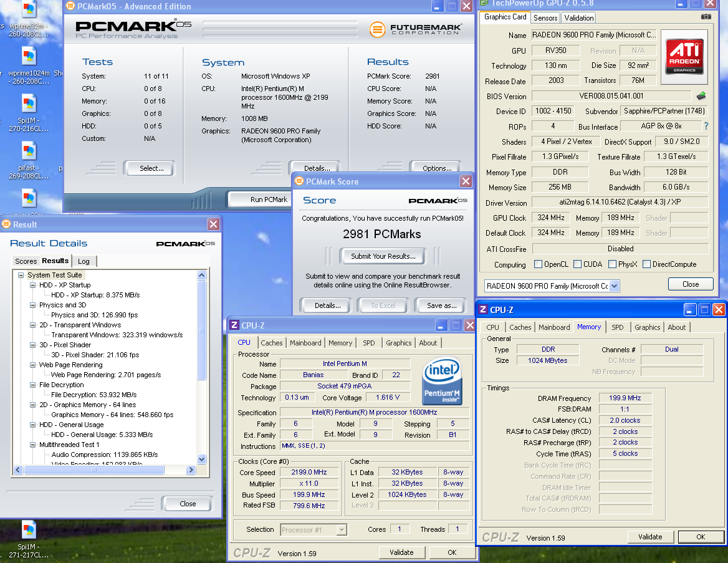The height and width of the screenshot is (563, 728).
Task: Close the Result details window
Action: click(213, 224)
